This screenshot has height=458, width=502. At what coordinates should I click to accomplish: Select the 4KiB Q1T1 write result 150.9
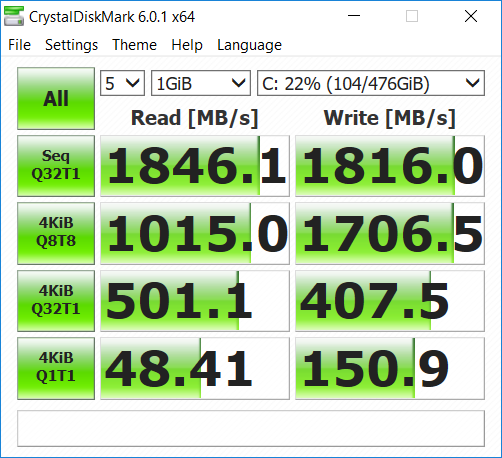390,368
